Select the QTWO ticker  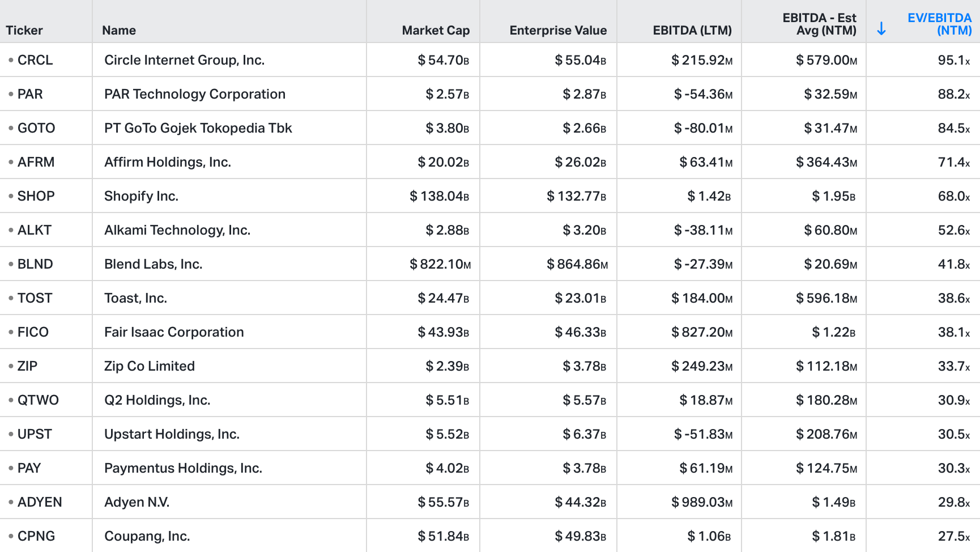(38, 400)
